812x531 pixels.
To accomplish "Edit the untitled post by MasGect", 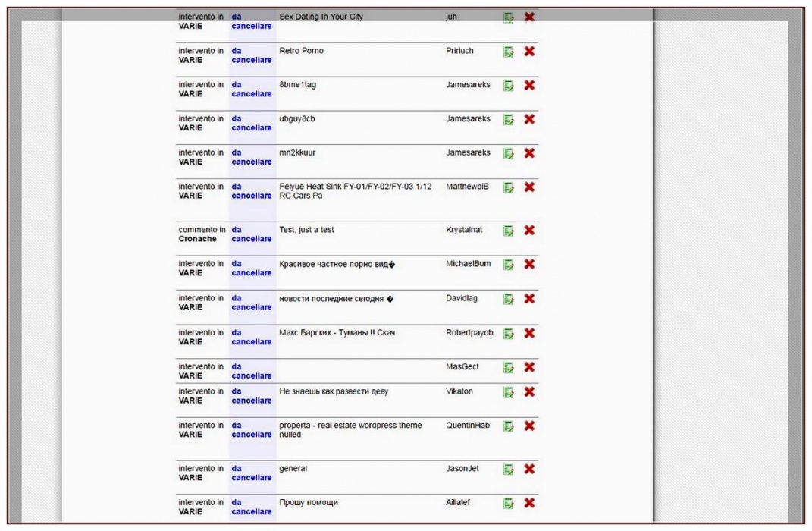I will tap(509, 368).
